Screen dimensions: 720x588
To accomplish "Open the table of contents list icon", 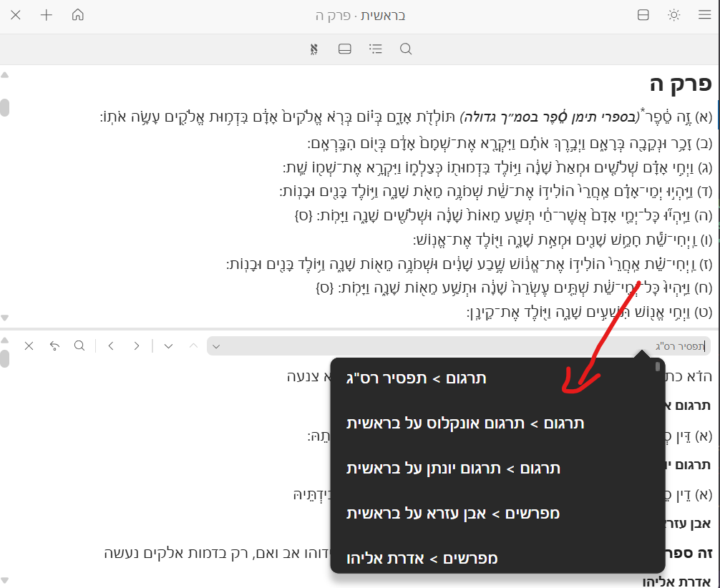I will point(375,49).
